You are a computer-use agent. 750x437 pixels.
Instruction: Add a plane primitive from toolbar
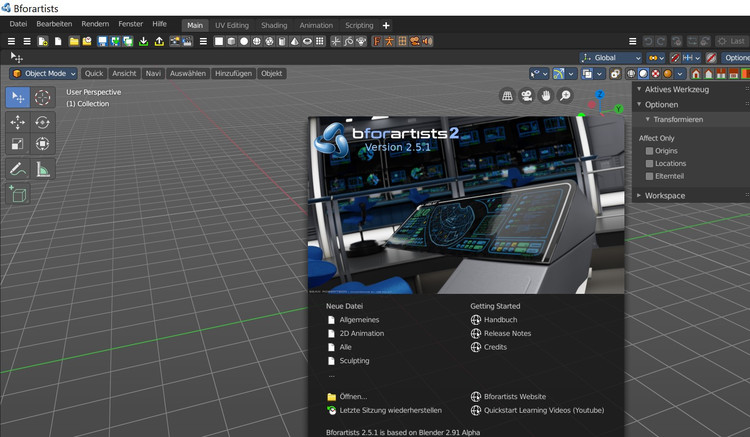219,41
